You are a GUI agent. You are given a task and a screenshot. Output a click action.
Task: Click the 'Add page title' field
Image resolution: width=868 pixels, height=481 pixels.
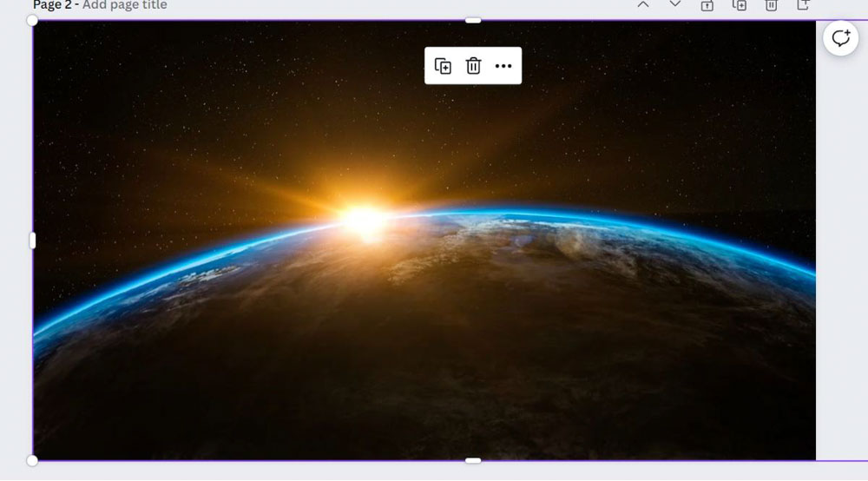click(124, 5)
